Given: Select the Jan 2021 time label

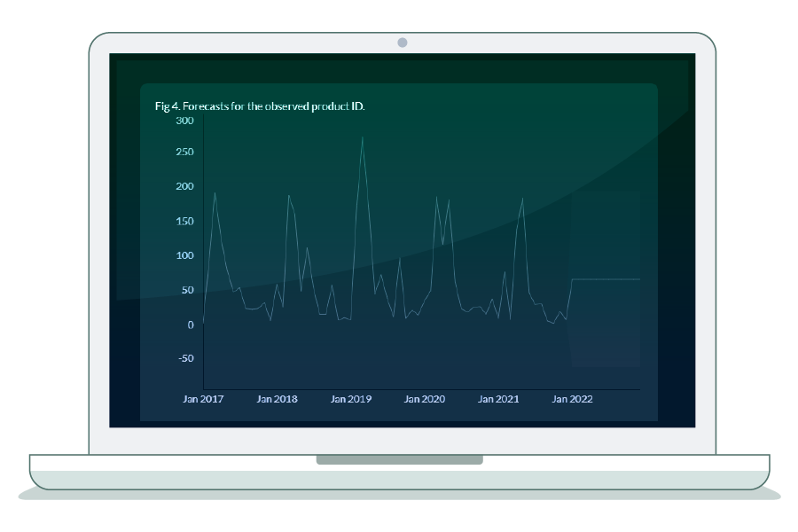Looking at the screenshot, I should [x=498, y=399].
